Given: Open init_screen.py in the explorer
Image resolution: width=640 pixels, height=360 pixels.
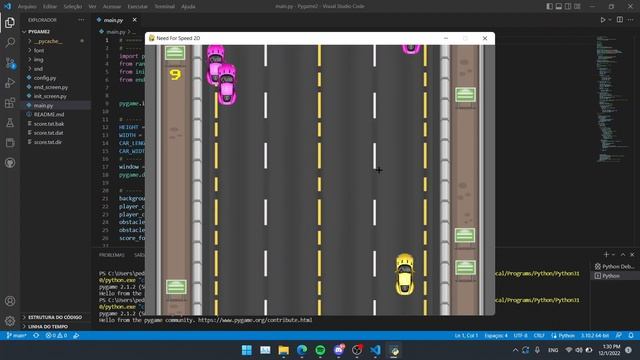Looking at the screenshot, I should pos(50,96).
